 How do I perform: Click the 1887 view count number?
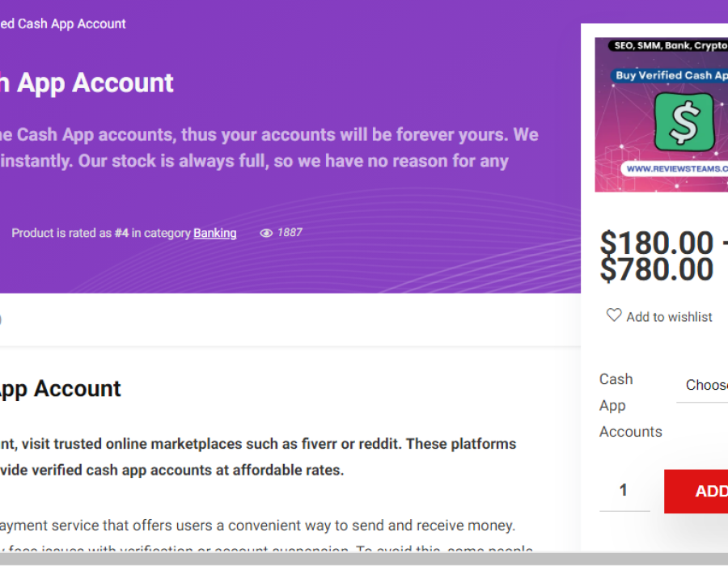pos(290,232)
